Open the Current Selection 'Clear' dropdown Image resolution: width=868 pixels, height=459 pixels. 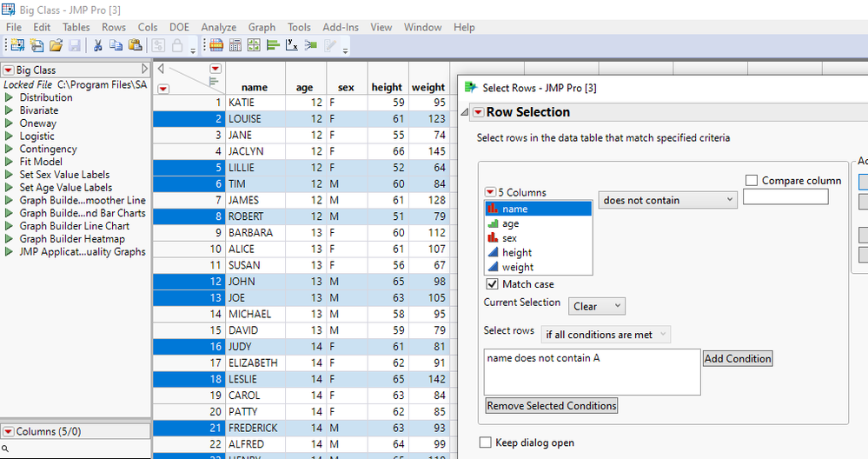click(x=597, y=306)
